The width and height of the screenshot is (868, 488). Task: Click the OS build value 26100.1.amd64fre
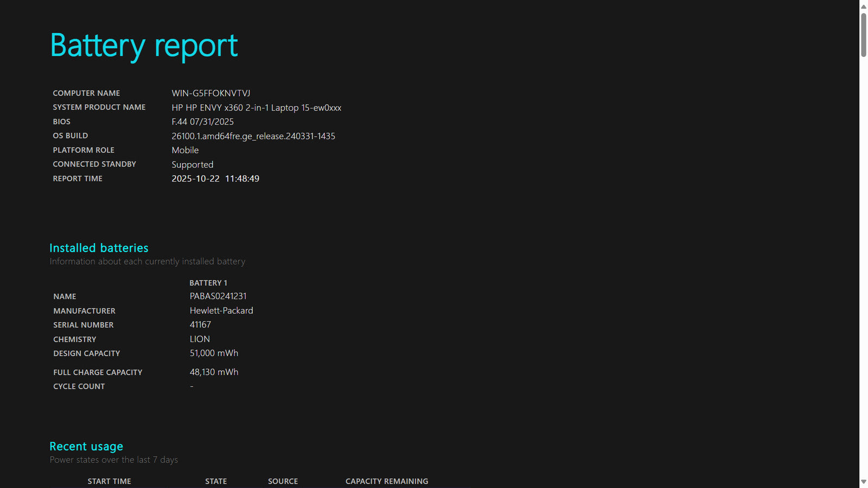point(253,136)
